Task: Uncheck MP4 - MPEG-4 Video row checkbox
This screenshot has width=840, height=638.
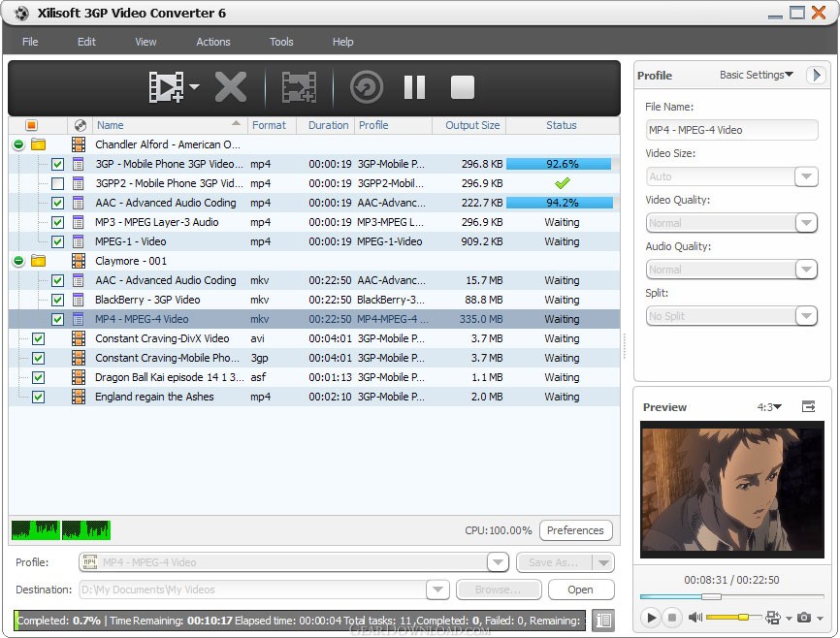Action: pos(57,319)
